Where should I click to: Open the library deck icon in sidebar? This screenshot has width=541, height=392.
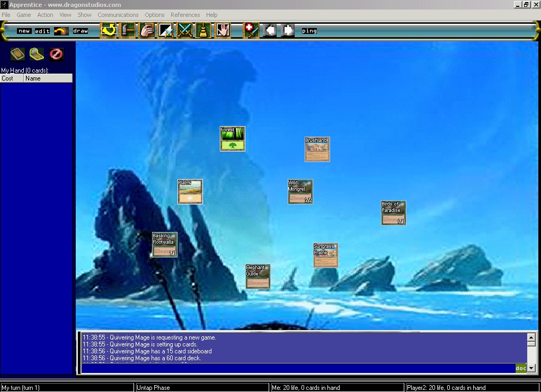pos(17,54)
